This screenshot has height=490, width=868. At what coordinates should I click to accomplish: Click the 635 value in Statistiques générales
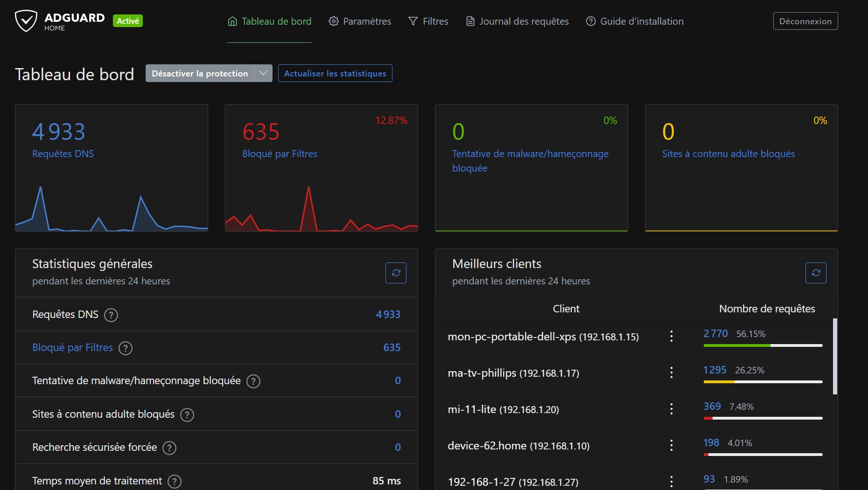click(x=392, y=347)
